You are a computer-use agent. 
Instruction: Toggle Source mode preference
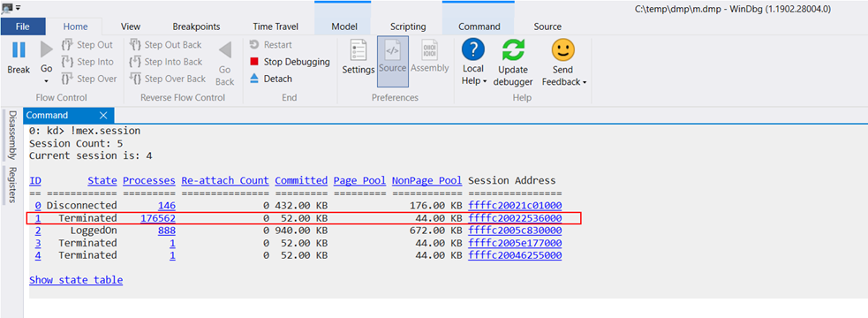[x=392, y=61]
